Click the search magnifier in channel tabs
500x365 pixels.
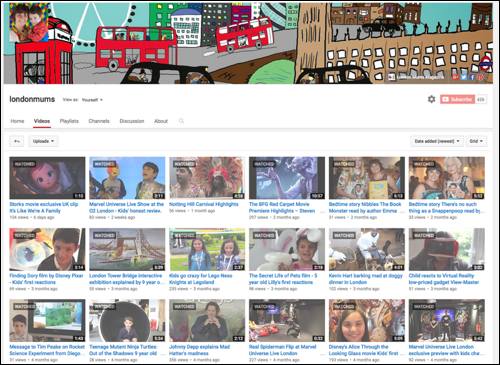click(181, 121)
